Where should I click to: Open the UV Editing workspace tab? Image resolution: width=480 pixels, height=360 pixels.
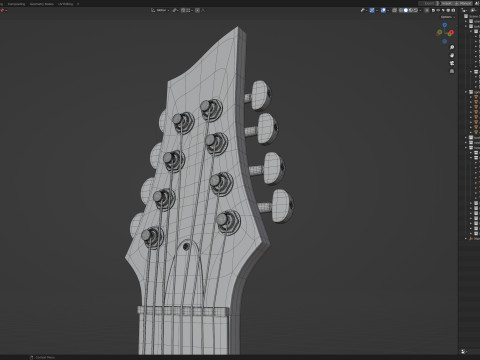[x=65, y=4]
